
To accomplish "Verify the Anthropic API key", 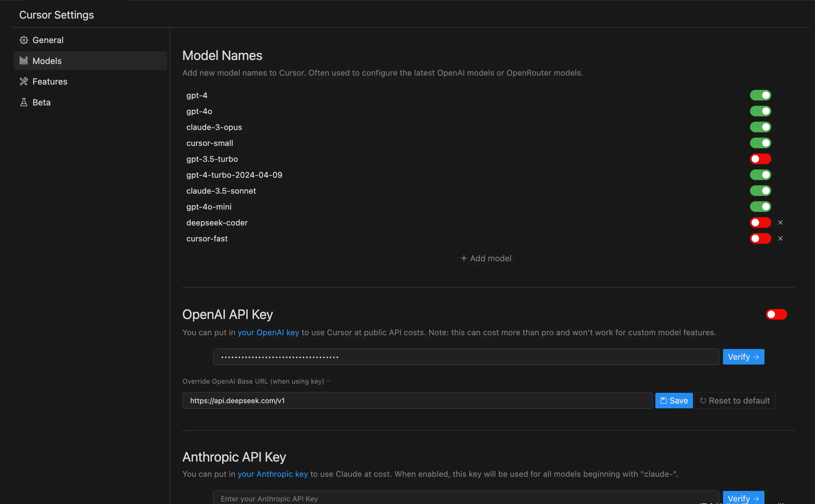I will [743, 498].
